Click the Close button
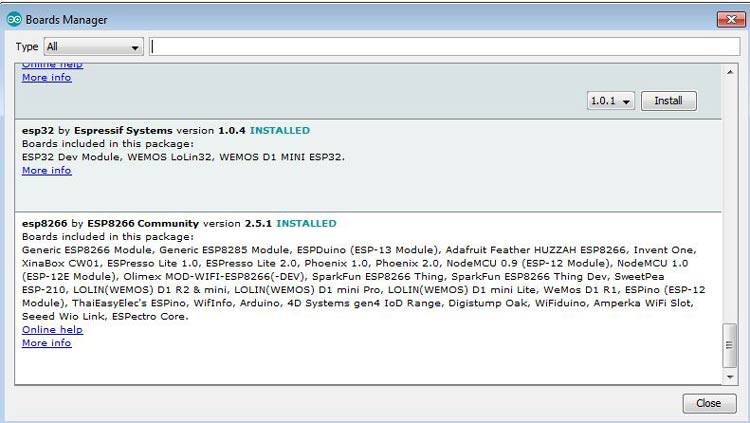 tap(709, 403)
